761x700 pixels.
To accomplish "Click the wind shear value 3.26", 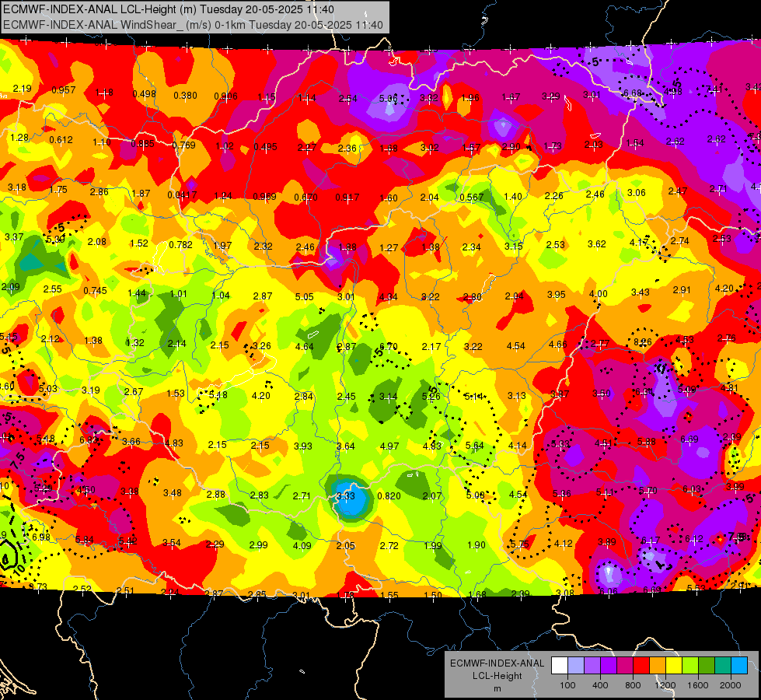I will tap(262, 346).
